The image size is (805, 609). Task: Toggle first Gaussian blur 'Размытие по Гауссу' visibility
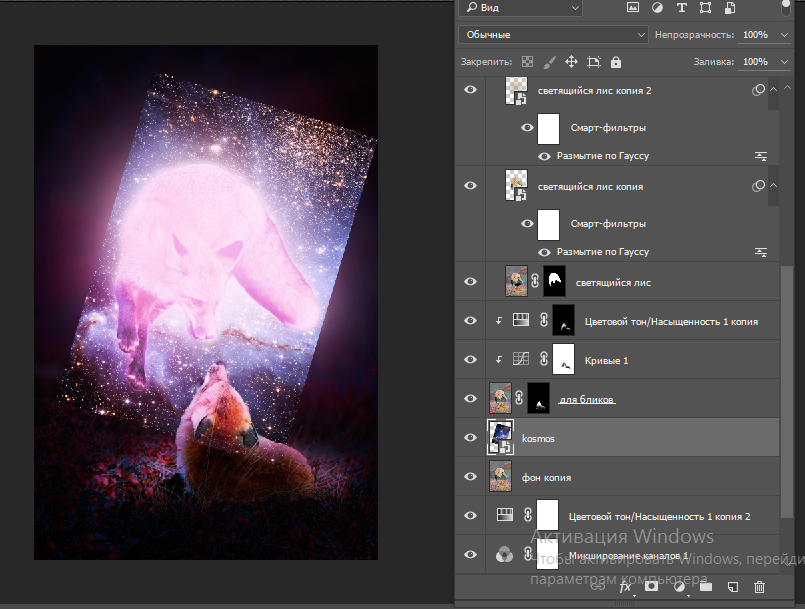[x=544, y=156]
